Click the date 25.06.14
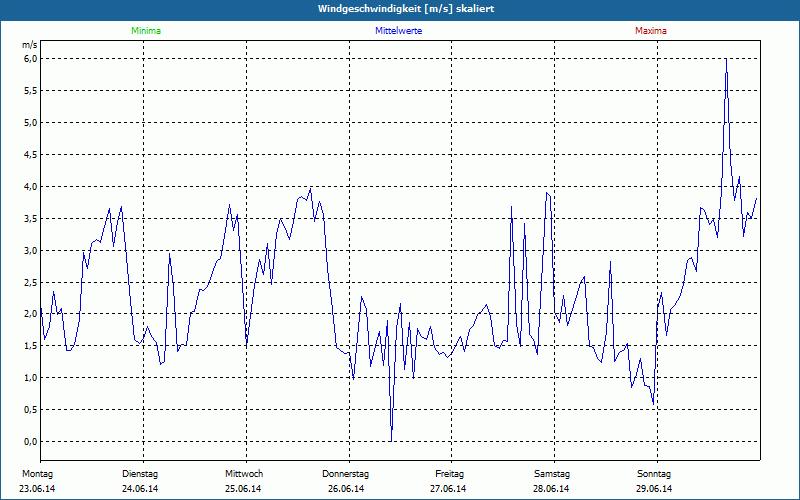 point(243,489)
